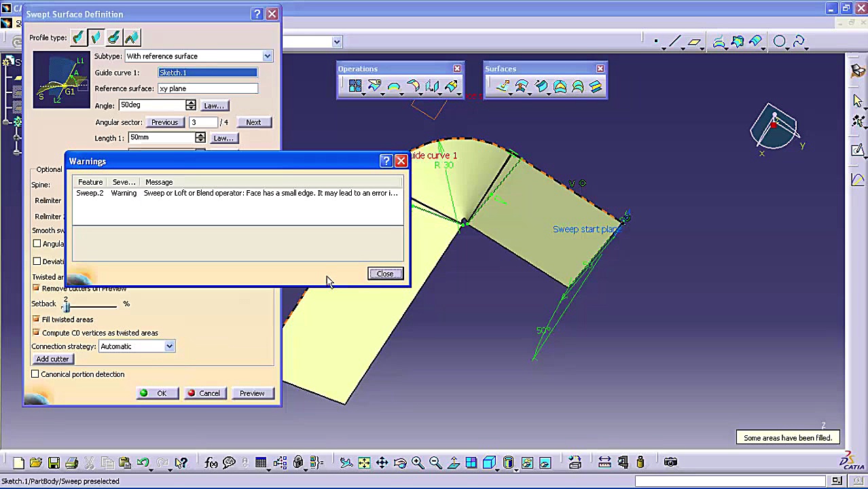This screenshot has height=489, width=868.
Task: Click the Split icon in Operations toolbar
Action: [x=374, y=86]
